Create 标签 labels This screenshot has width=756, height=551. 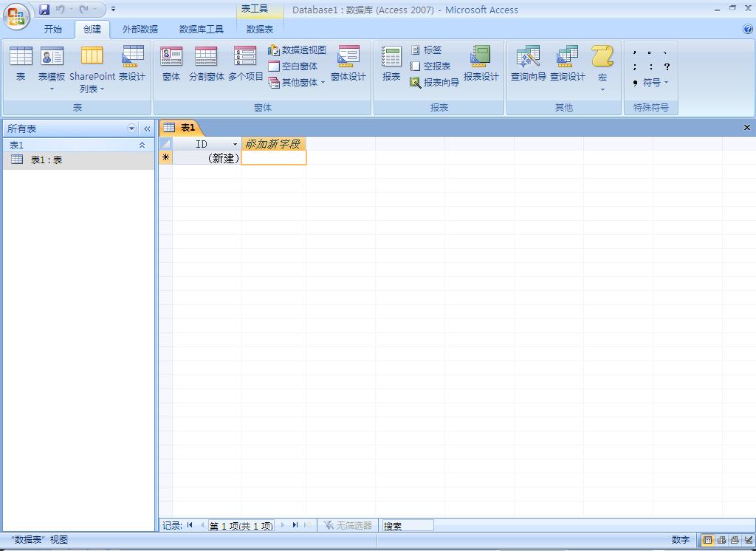point(426,49)
